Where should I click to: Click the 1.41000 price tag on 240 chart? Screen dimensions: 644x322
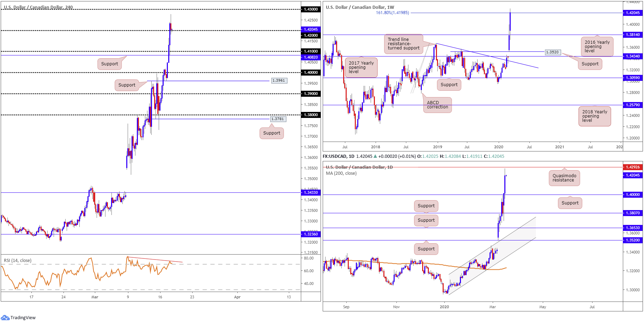pyautogui.click(x=311, y=51)
